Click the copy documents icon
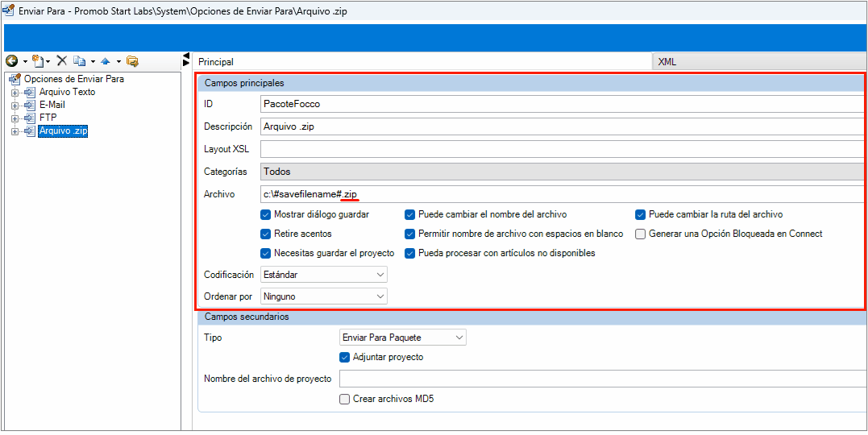Viewport: 868px width, 435px height. [80, 61]
